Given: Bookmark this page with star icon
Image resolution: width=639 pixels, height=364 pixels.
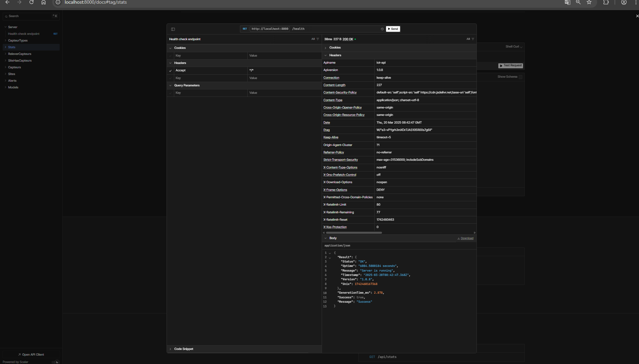Looking at the screenshot, I should (x=589, y=2).
